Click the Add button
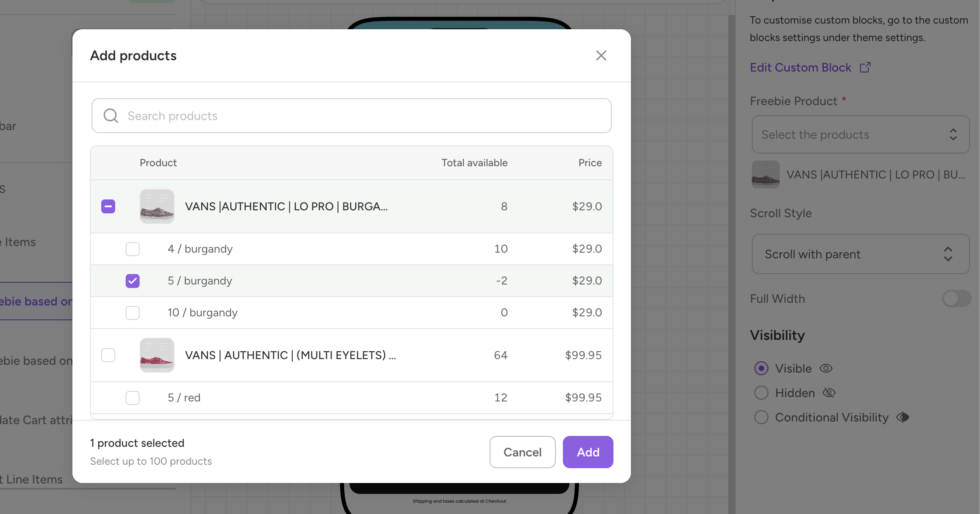The image size is (980, 514). [x=588, y=452]
